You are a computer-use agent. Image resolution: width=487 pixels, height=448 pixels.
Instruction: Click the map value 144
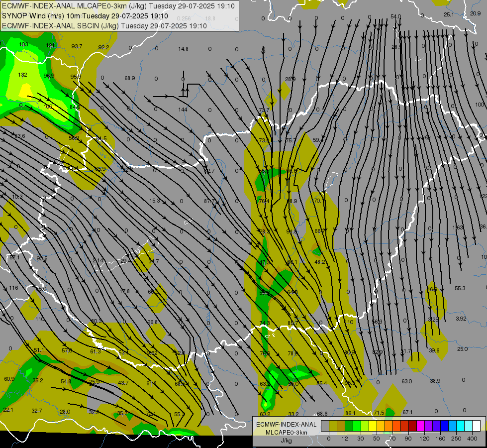click(x=183, y=110)
